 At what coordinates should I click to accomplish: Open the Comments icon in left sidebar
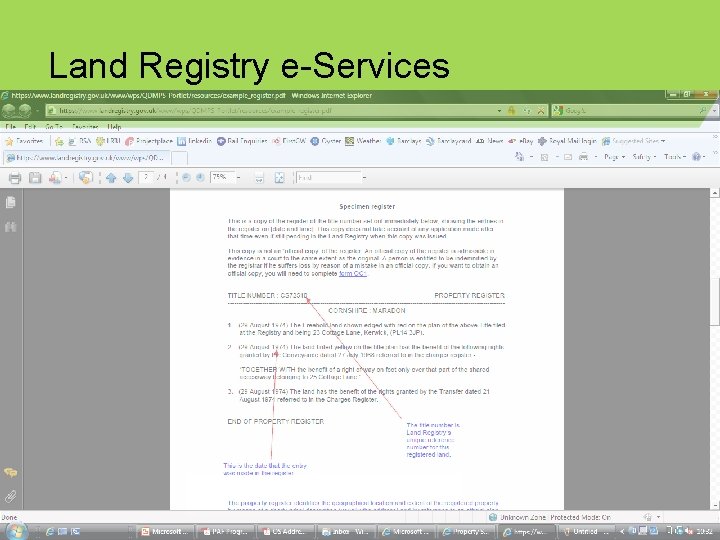[11, 472]
